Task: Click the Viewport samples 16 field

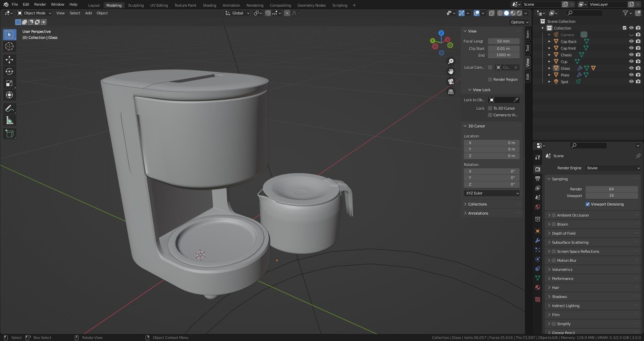Action: 611,195
